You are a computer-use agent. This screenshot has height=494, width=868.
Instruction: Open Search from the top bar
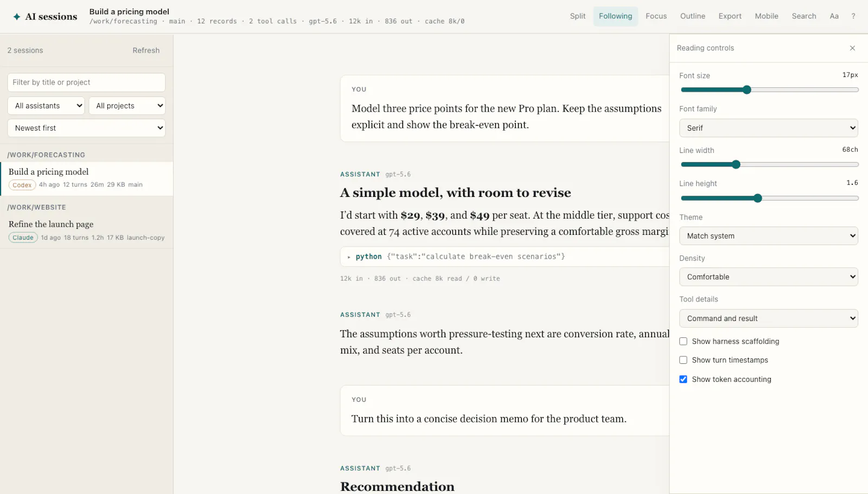click(803, 16)
